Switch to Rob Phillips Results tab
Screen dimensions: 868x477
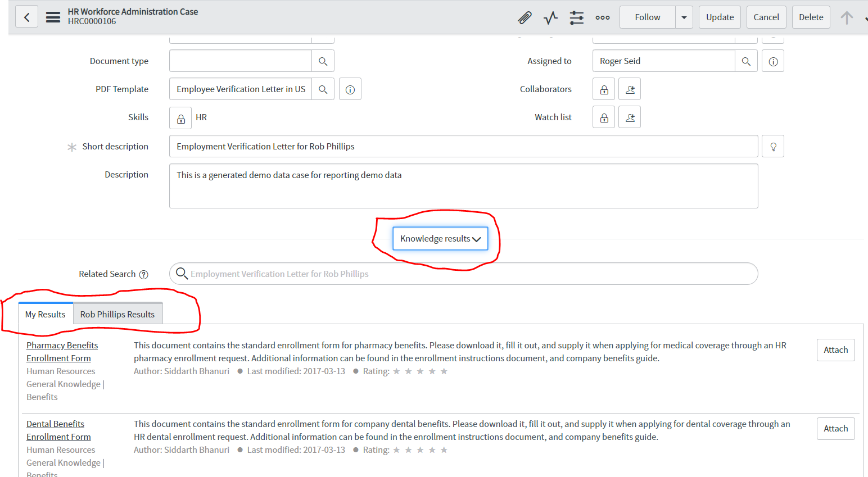[117, 314]
